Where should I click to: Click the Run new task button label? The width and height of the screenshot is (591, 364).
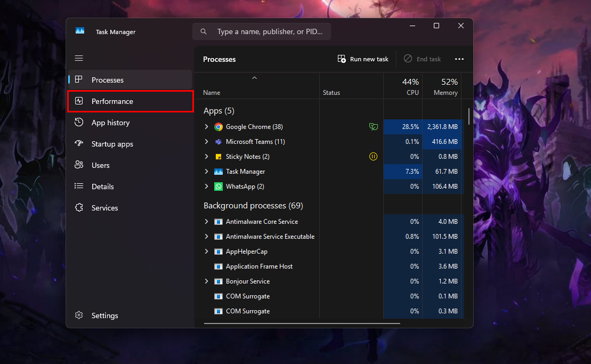coord(369,59)
